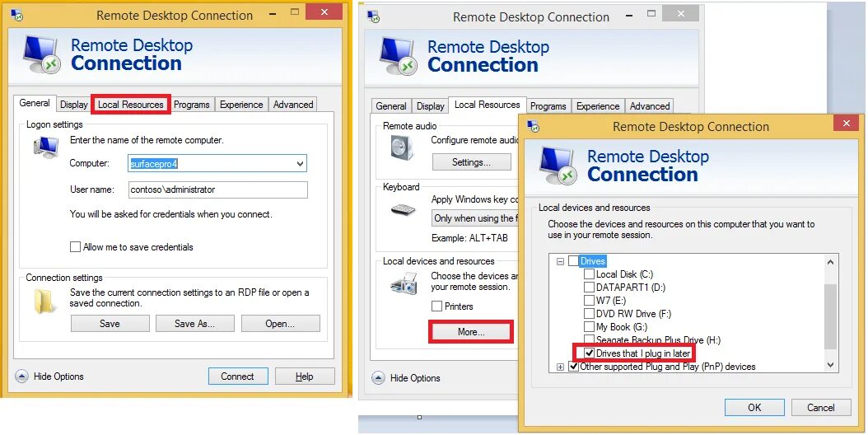868x435 pixels.
Task: Click the connection settings folder icon
Action: coord(45,301)
